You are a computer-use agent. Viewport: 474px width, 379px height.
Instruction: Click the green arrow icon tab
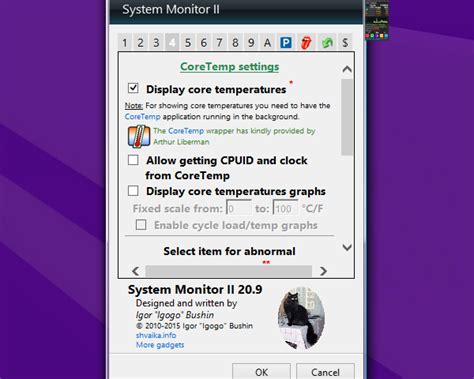[x=327, y=42]
